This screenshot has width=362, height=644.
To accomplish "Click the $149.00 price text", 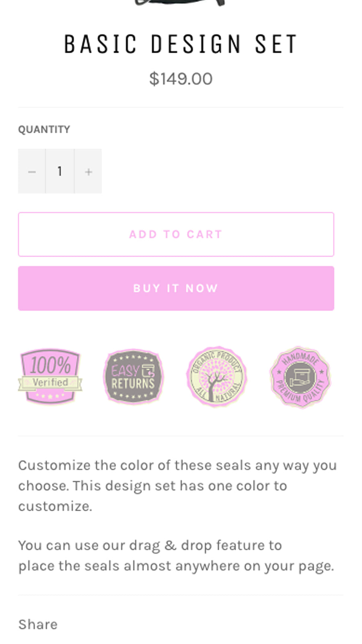I will 181,79.
